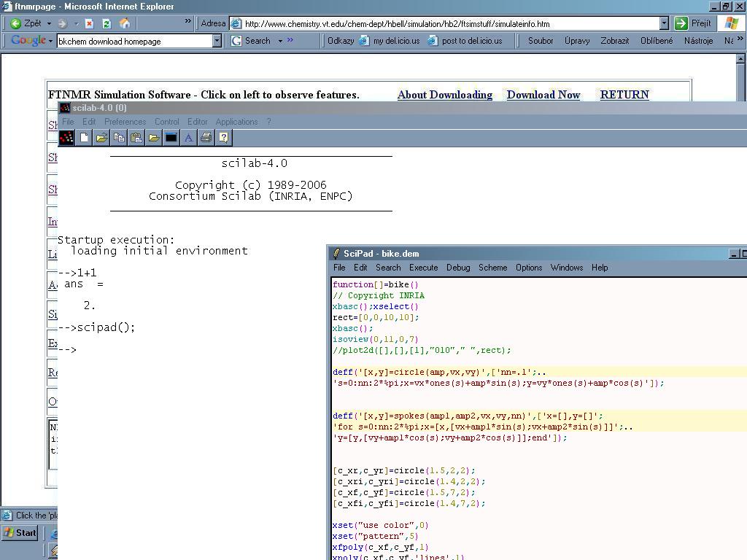This screenshot has width=747, height=560.
Task: Click the red X stop icon in IE
Action: (x=89, y=23)
